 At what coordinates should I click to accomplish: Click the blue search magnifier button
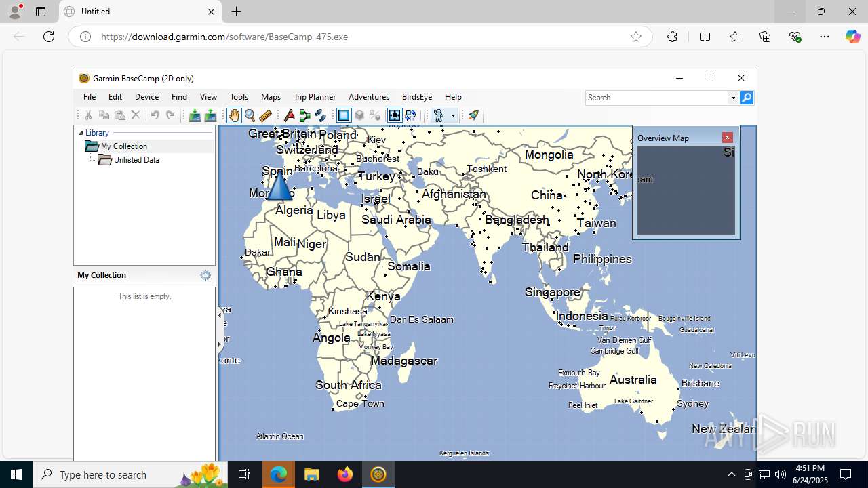pos(747,98)
